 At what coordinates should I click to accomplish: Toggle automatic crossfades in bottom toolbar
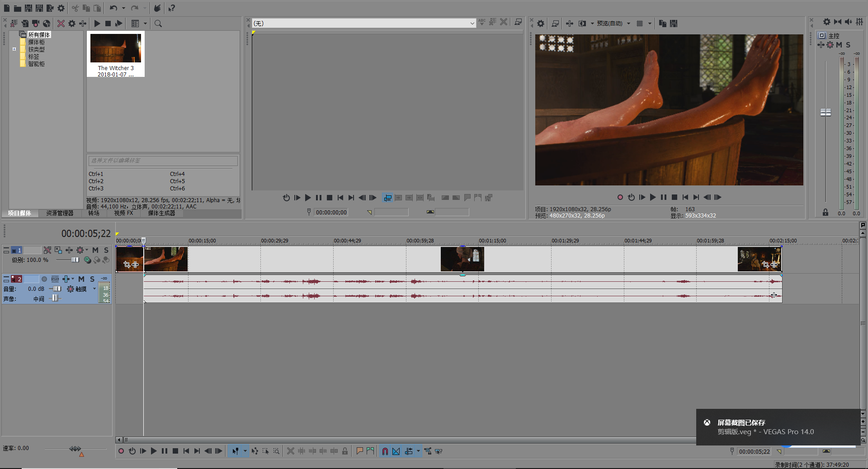[x=396, y=451]
